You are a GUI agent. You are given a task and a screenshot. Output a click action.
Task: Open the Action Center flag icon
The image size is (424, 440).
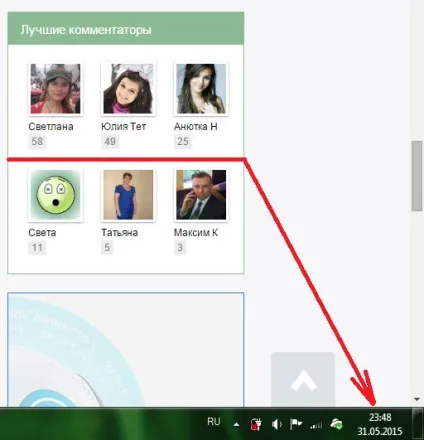[296, 424]
